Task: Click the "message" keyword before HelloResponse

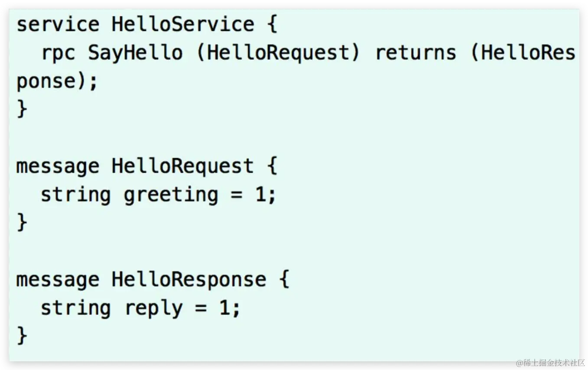Action: [x=58, y=280]
